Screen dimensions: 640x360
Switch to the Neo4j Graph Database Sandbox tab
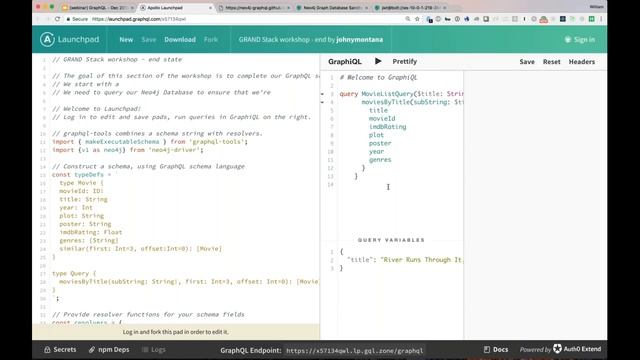coord(332,8)
